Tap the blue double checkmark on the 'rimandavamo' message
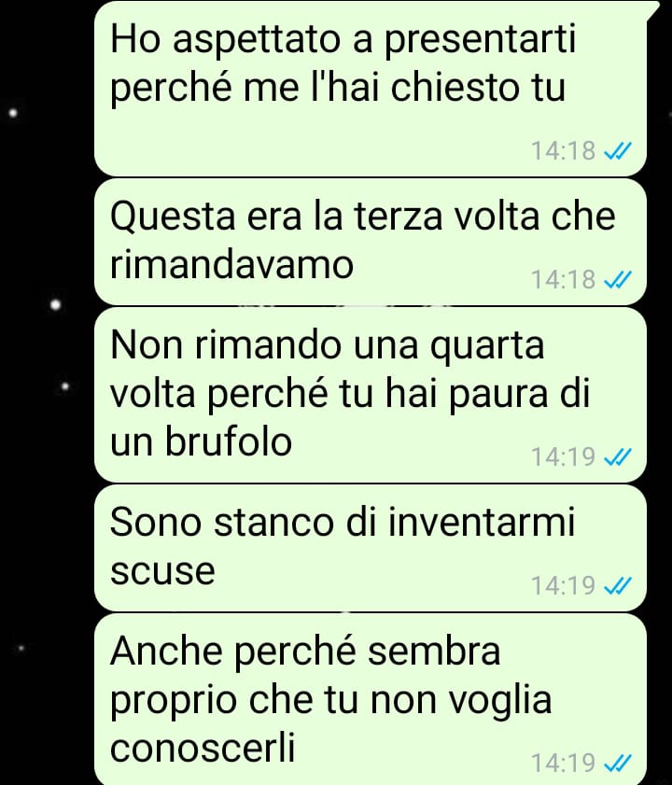Image resolution: width=672 pixels, height=785 pixels. click(x=618, y=279)
